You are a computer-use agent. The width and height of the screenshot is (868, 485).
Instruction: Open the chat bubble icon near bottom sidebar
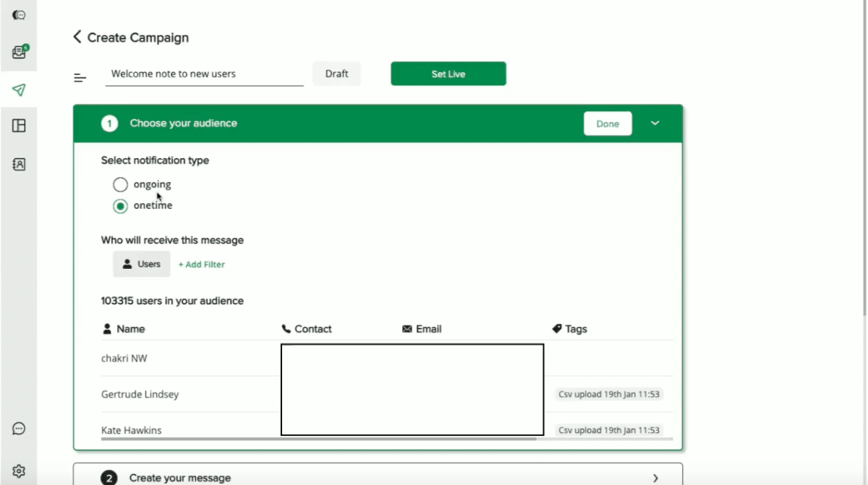point(19,429)
